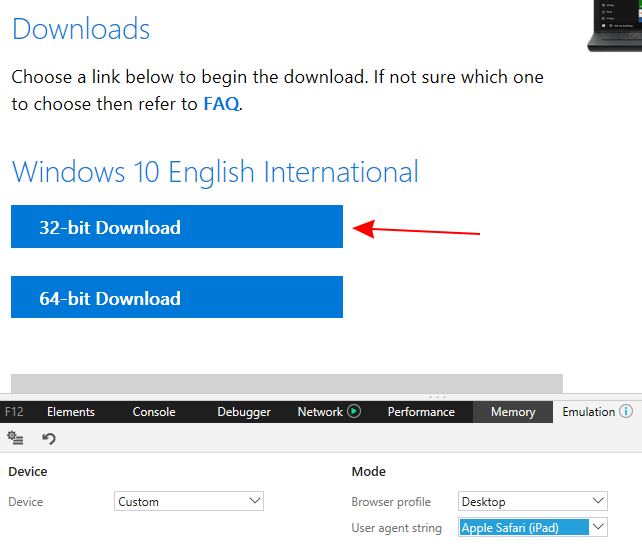642x551 pixels.
Task: Click the Downloads heading
Action: pos(81,29)
